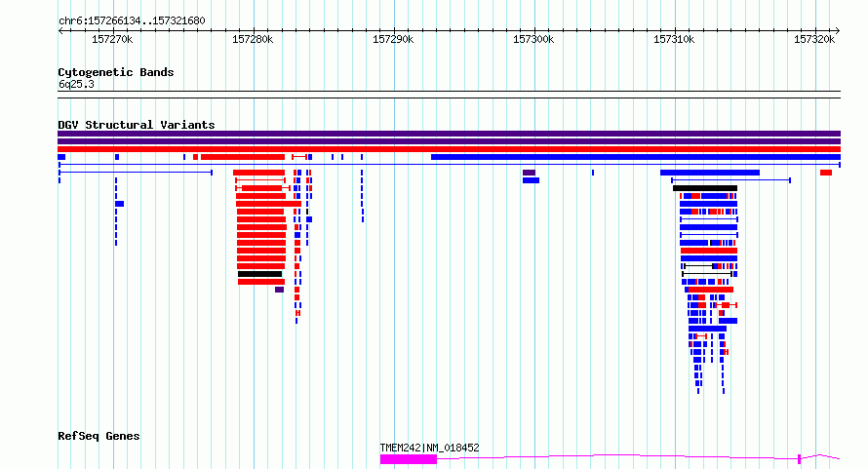Click the 157270k ruler label
The height and width of the screenshot is (469, 868).
click(112, 39)
